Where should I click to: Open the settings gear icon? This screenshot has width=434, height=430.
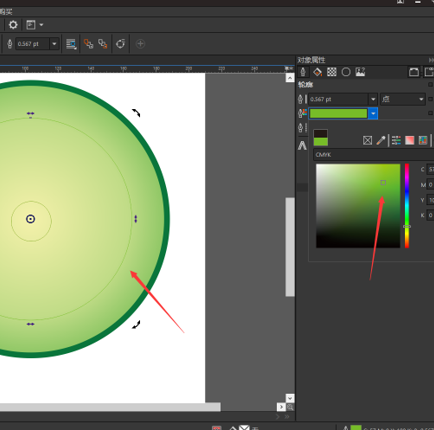(13, 25)
